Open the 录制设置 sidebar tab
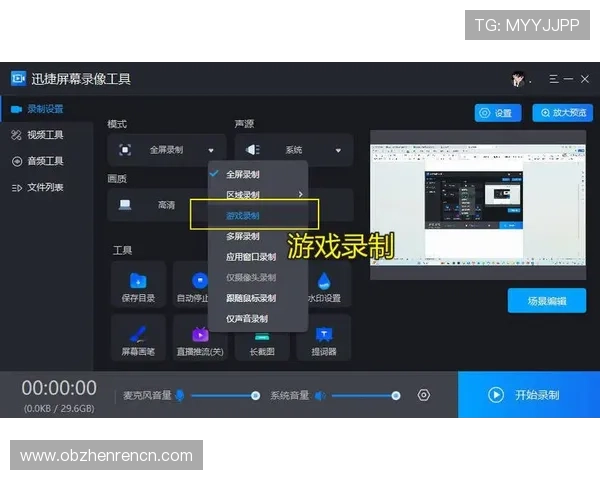 47,109
